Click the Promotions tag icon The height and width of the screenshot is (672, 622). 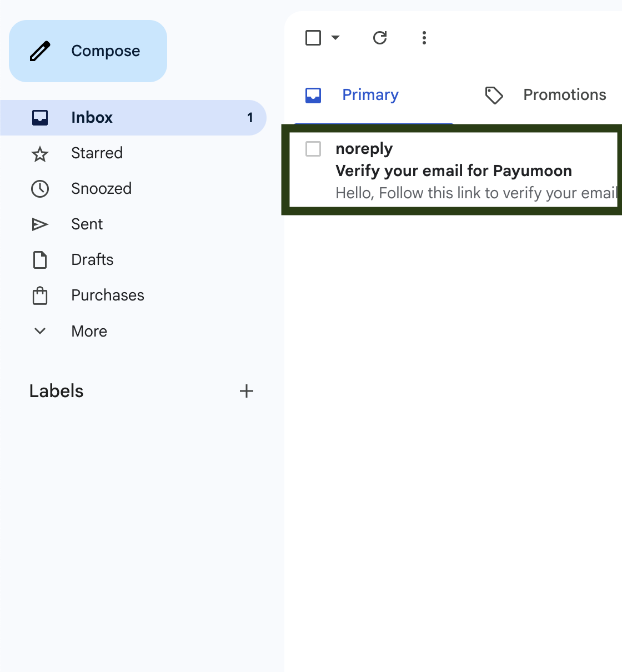coord(494,96)
